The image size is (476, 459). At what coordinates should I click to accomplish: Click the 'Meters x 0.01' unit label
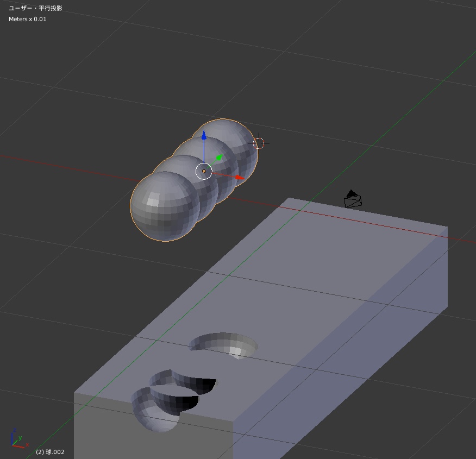point(28,19)
